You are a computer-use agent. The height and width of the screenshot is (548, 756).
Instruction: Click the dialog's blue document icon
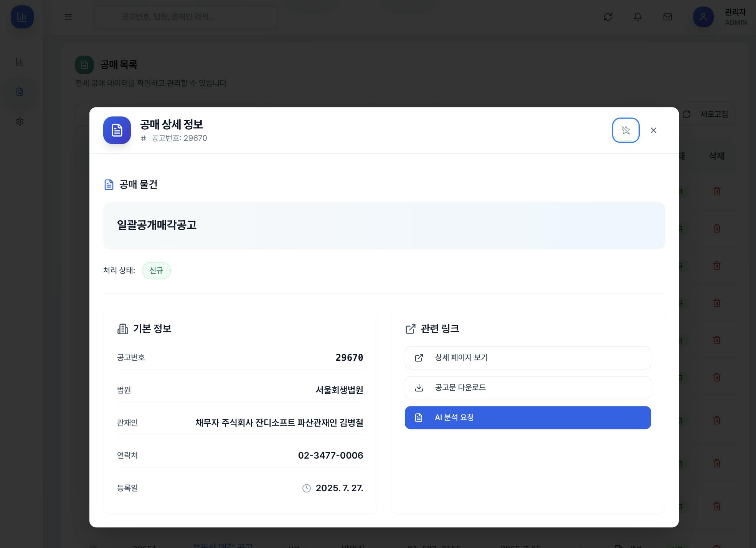click(x=117, y=130)
